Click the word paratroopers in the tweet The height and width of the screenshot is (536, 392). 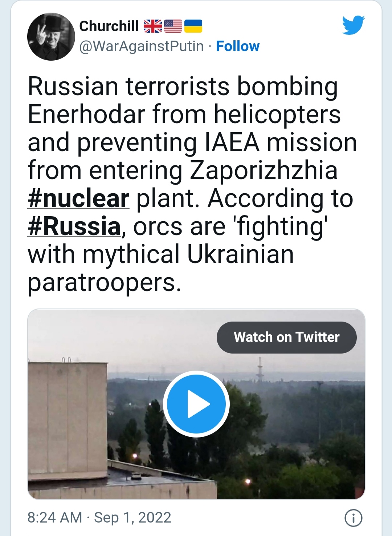pyautogui.click(x=104, y=283)
